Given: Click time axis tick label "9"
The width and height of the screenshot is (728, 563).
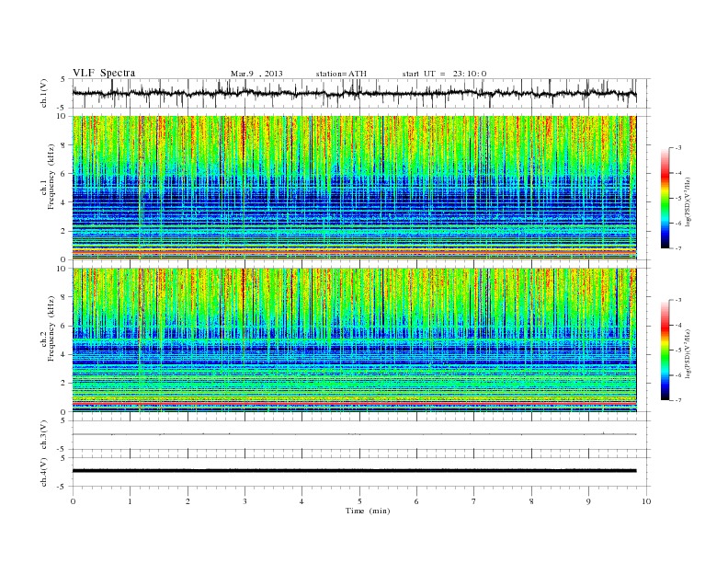Looking at the screenshot, I should pos(588,501).
